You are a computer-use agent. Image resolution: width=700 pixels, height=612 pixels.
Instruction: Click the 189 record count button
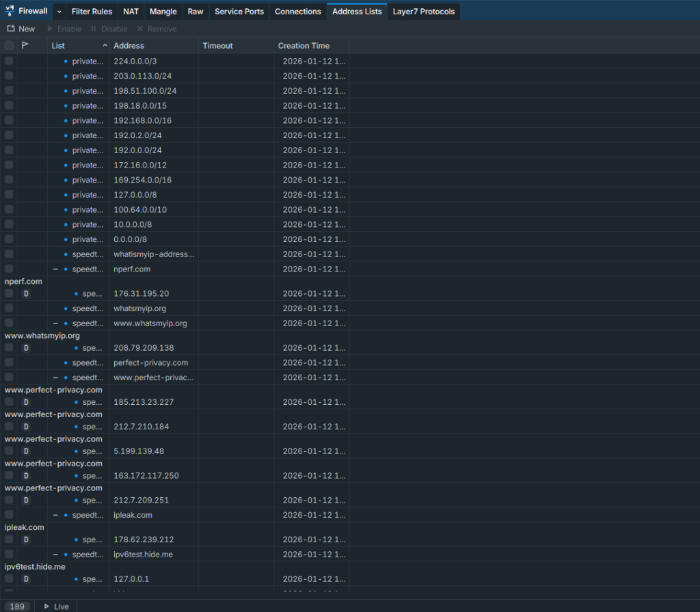point(17,606)
